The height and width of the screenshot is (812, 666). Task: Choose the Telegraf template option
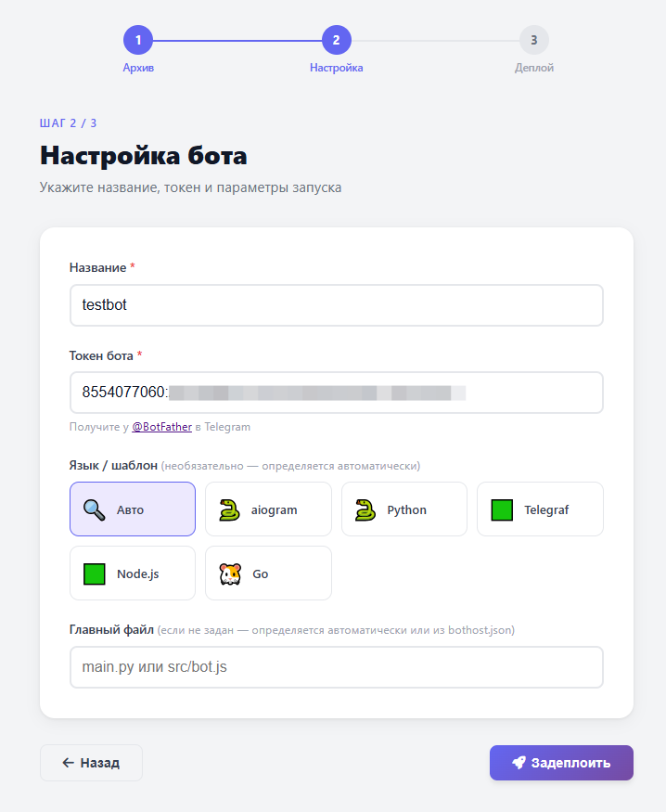point(540,509)
